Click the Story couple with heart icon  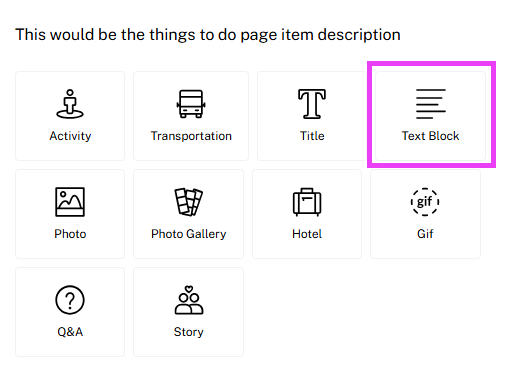coord(189,300)
